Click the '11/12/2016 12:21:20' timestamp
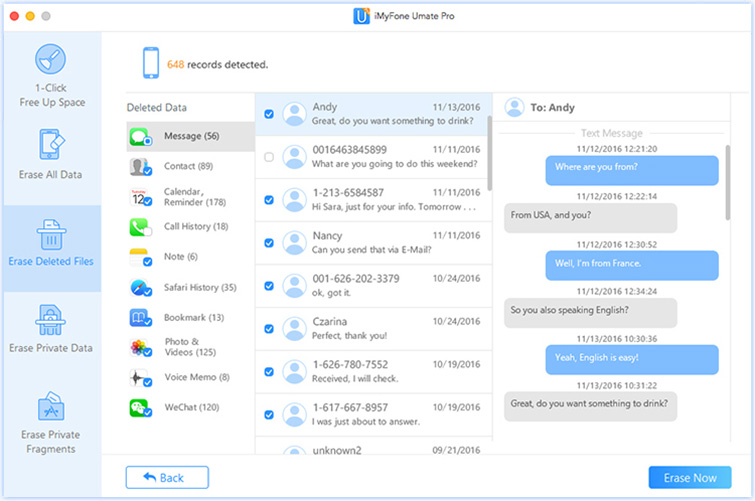This screenshot has width=755, height=501. tap(617, 149)
